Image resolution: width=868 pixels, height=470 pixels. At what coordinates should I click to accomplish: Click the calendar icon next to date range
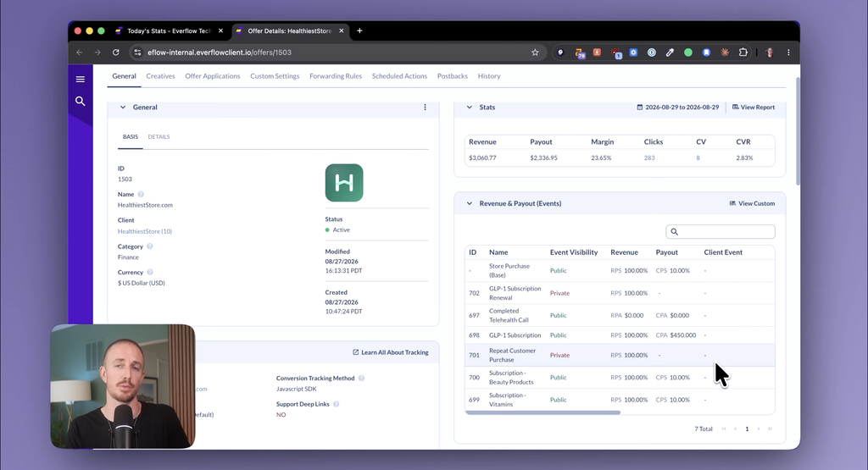(640, 108)
